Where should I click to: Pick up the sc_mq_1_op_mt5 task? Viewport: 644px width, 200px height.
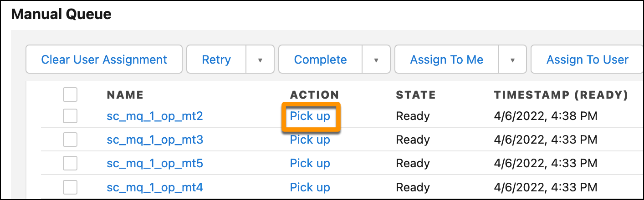tap(310, 163)
